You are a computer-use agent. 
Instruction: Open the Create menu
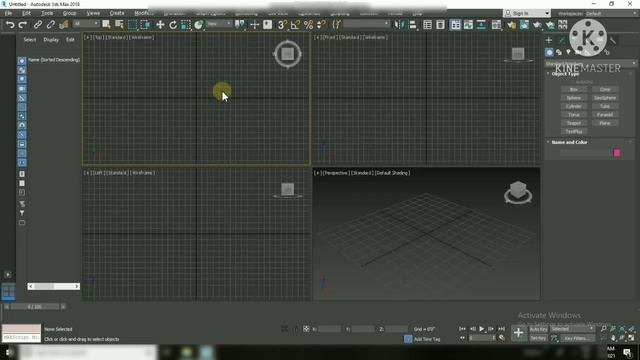pyautogui.click(x=117, y=13)
